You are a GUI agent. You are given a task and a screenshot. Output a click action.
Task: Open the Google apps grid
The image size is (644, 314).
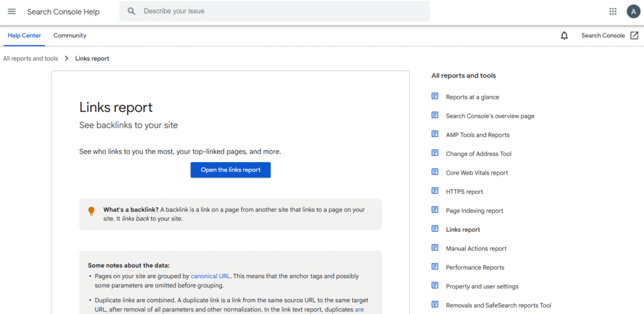point(613,11)
